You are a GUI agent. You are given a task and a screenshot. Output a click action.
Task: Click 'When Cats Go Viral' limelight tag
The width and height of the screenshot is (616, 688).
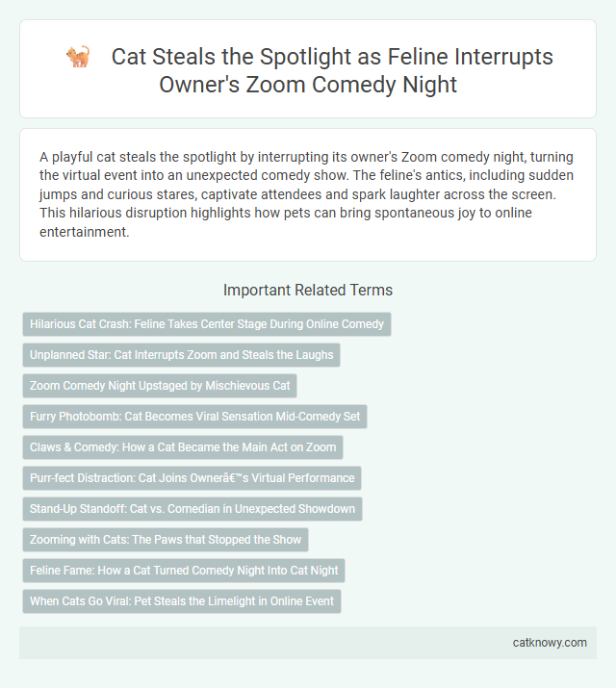click(x=182, y=600)
